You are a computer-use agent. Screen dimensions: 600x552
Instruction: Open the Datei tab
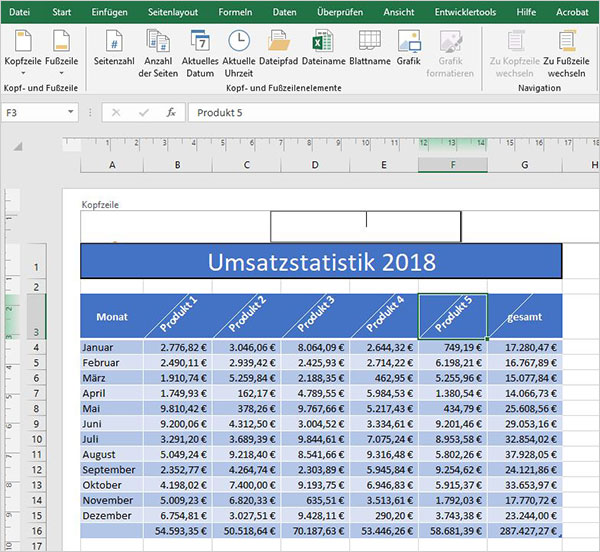click(x=20, y=12)
